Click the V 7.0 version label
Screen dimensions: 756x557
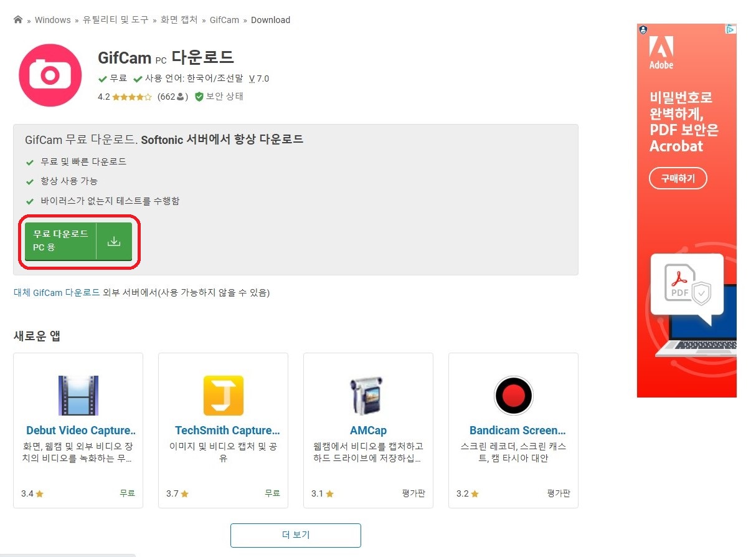[x=259, y=79]
